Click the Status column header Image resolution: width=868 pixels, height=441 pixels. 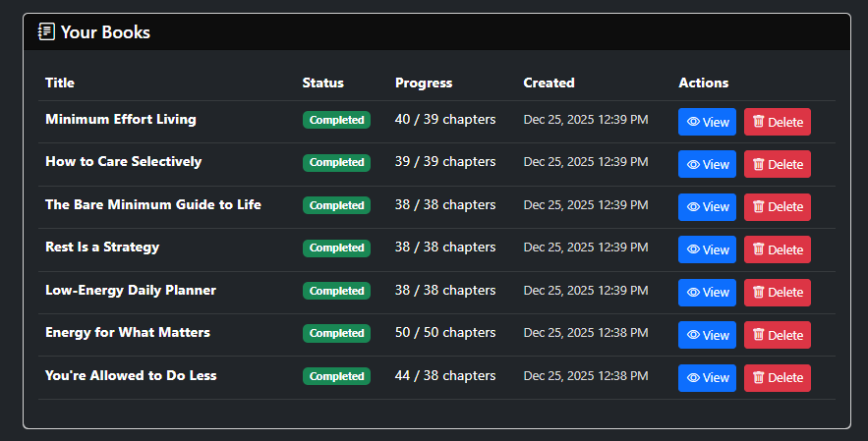(323, 83)
